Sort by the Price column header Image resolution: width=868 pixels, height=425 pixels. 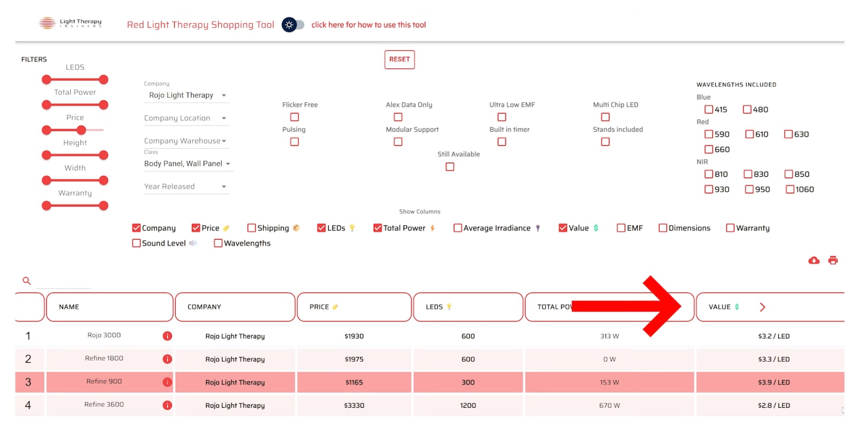(354, 307)
